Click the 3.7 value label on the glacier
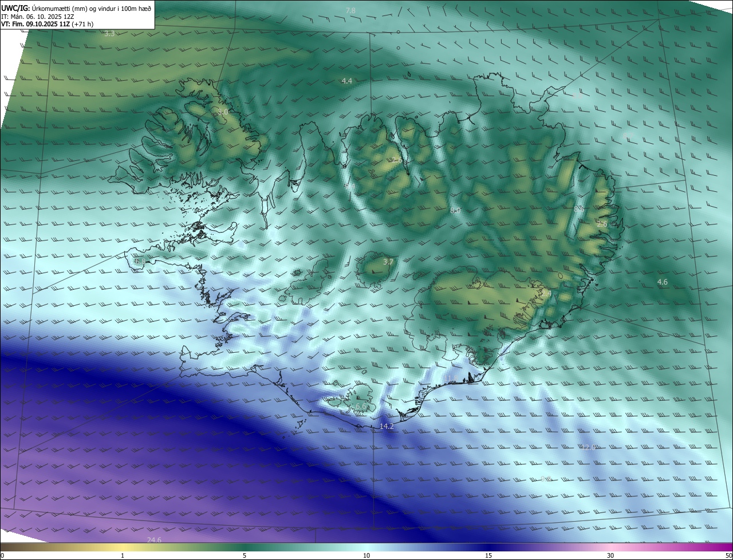The image size is (733, 560). 388,262
